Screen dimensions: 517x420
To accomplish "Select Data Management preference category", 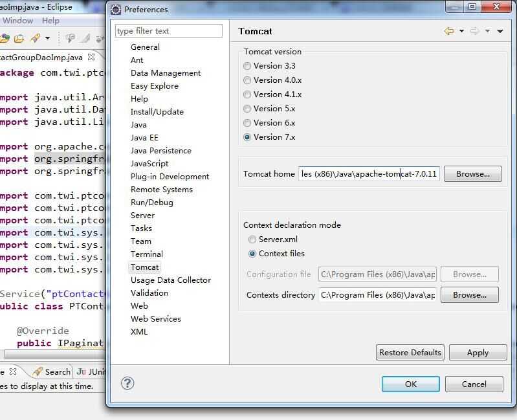I will tap(166, 73).
